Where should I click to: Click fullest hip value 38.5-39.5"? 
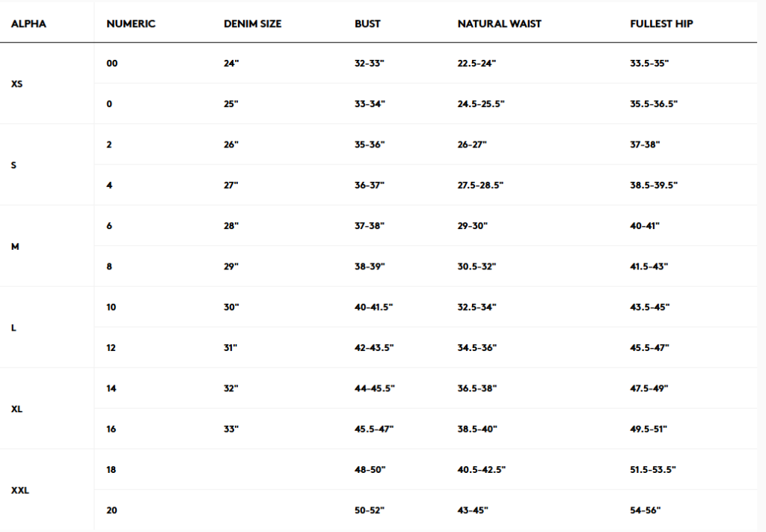pyautogui.click(x=654, y=186)
